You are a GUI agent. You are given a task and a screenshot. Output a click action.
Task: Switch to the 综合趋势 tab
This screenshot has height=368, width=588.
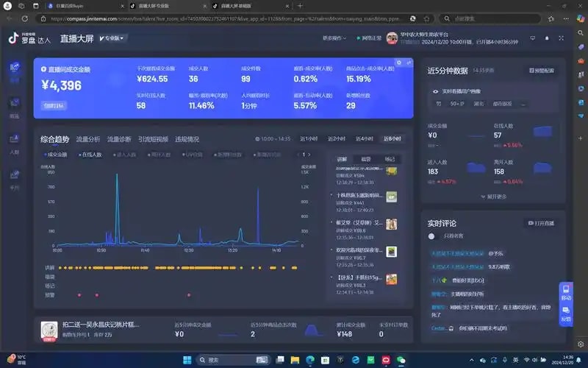pos(54,139)
